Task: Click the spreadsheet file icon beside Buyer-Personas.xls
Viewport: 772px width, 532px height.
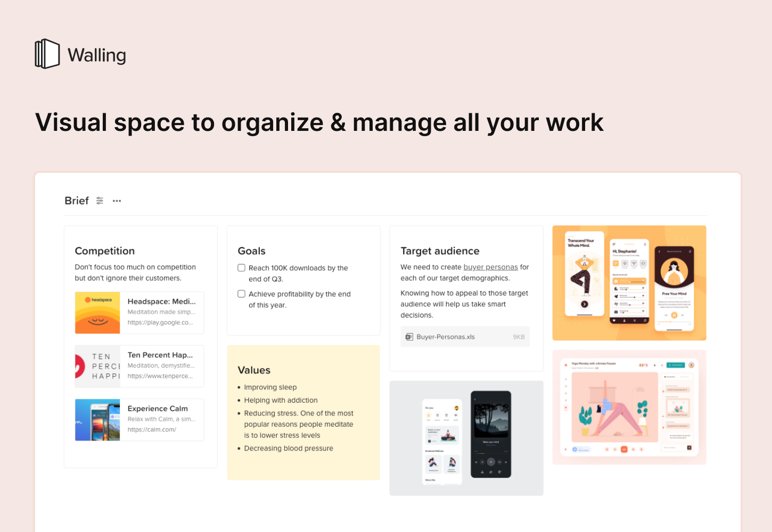Action: tap(409, 337)
